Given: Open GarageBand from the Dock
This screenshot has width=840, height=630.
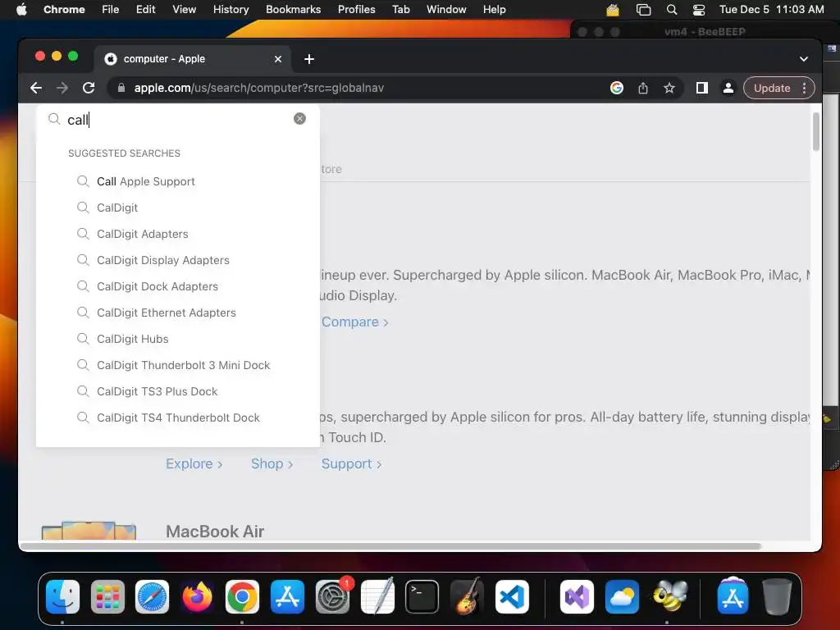Looking at the screenshot, I should pyautogui.click(x=467, y=596).
